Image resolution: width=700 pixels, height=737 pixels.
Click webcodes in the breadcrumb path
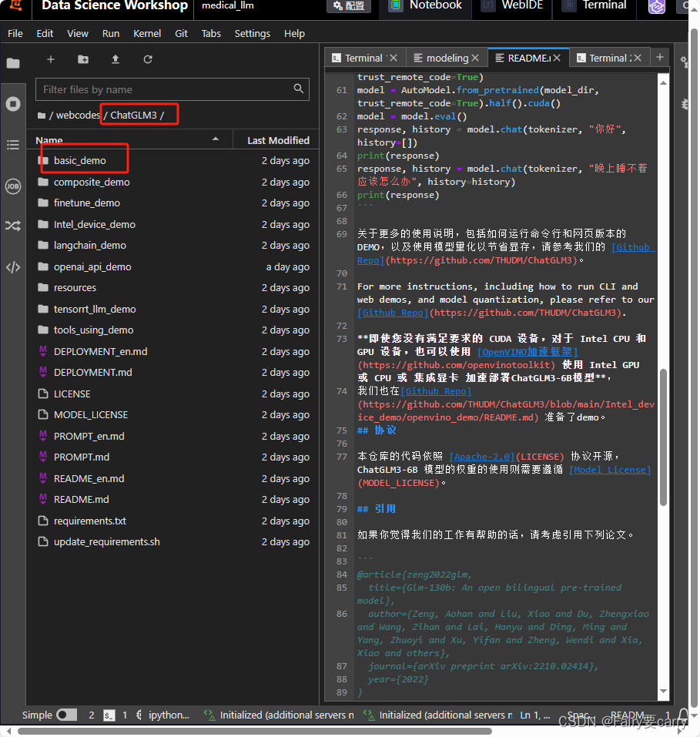[x=78, y=116]
